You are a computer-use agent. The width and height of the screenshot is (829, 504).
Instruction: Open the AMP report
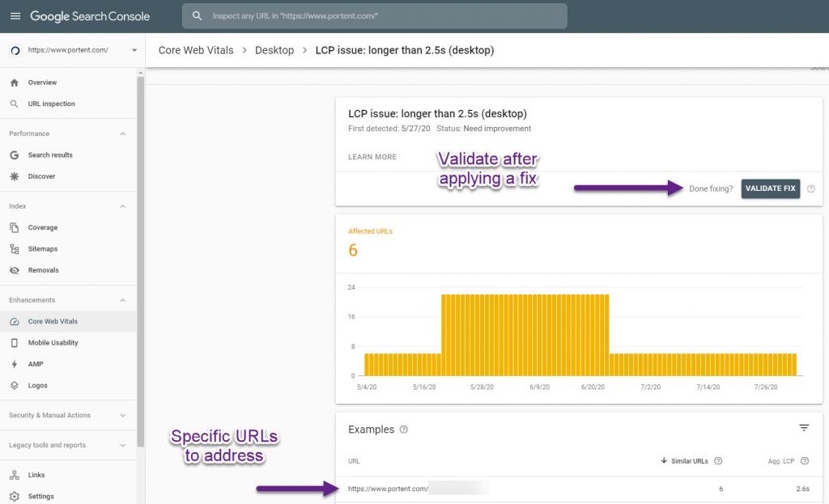tap(68, 364)
